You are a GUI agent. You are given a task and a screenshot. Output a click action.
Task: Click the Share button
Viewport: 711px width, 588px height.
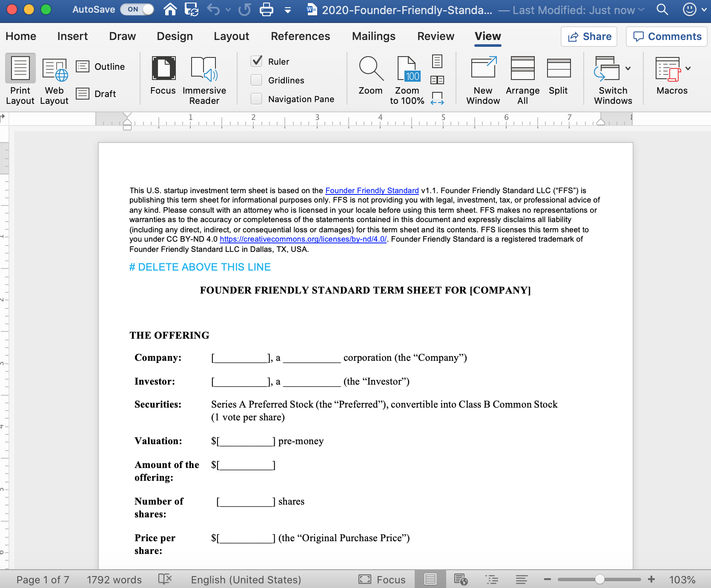click(x=589, y=36)
